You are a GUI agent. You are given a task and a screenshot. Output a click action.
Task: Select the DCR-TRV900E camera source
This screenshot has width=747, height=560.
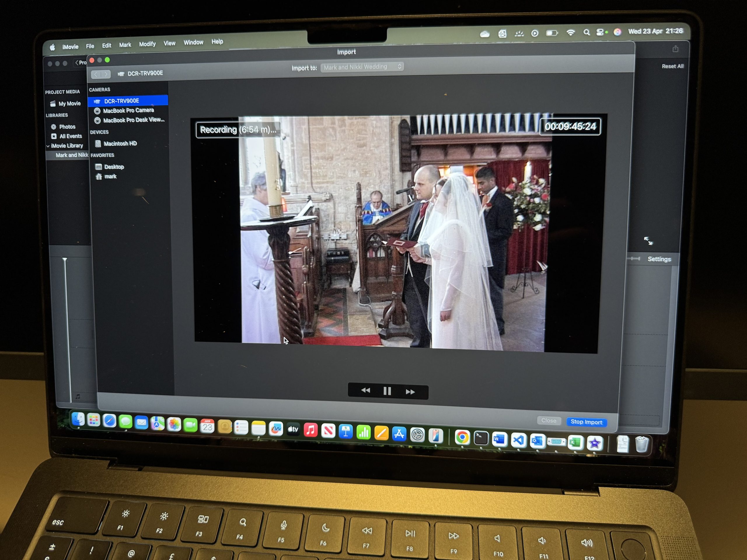coord(123,101)
